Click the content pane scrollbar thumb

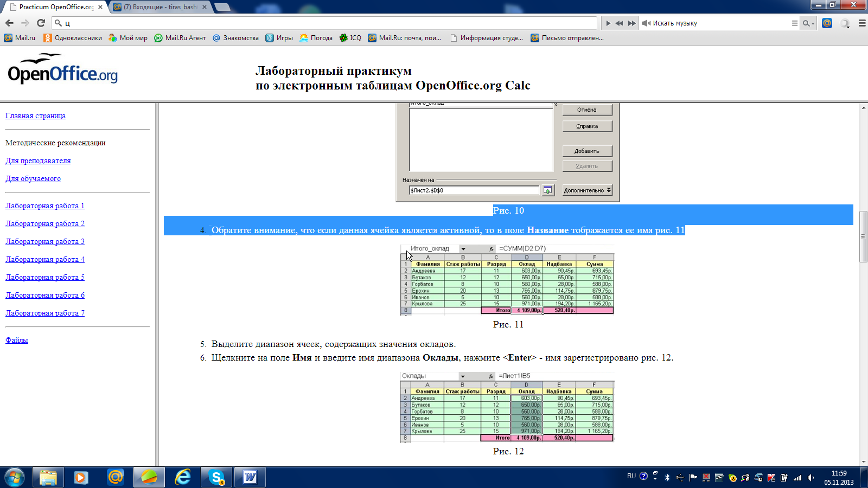(863, 236)
